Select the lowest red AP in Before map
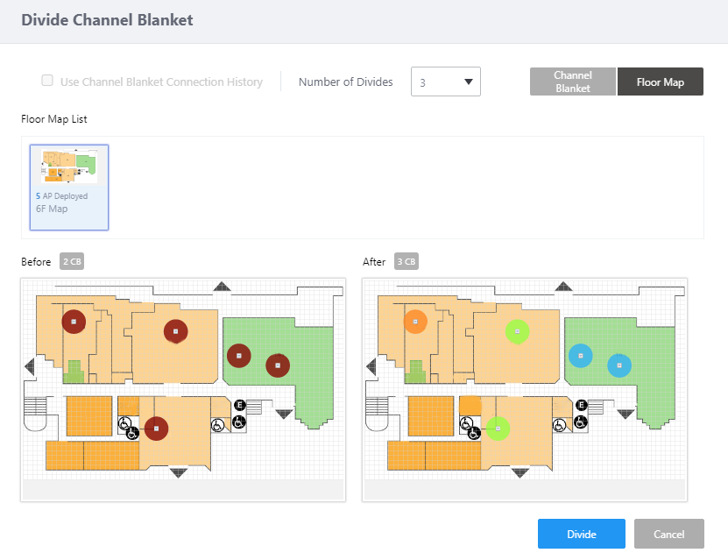This screenshot has width=728, height=560. click(156, 429)
